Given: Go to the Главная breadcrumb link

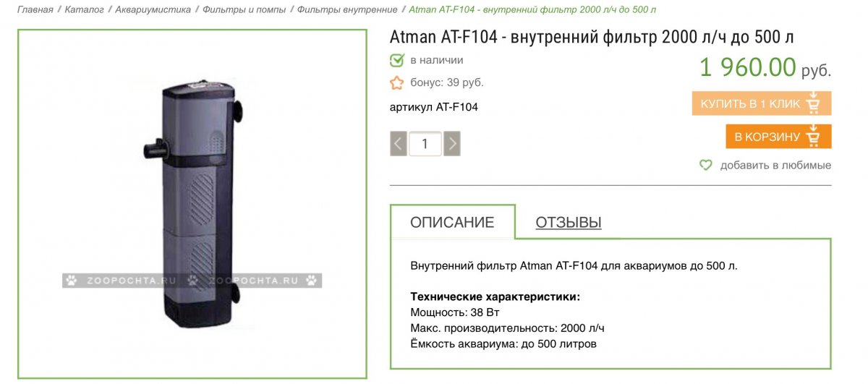Looking at the screenshot, I should tap(35, 9).
